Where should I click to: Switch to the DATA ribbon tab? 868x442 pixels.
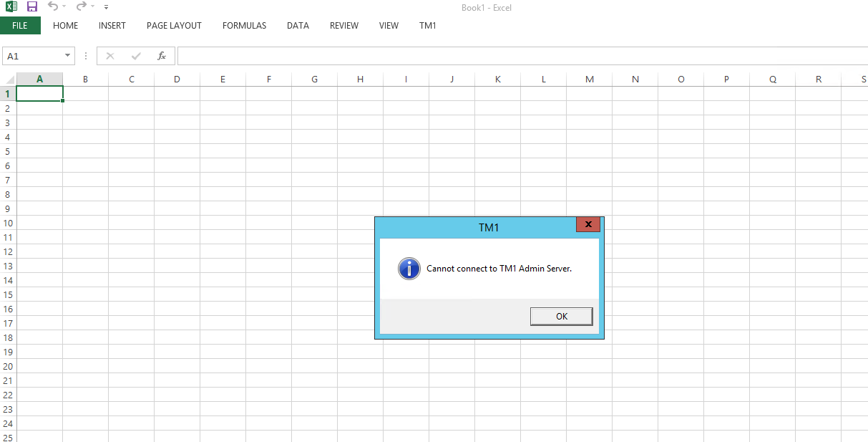(x=298, y=25)
